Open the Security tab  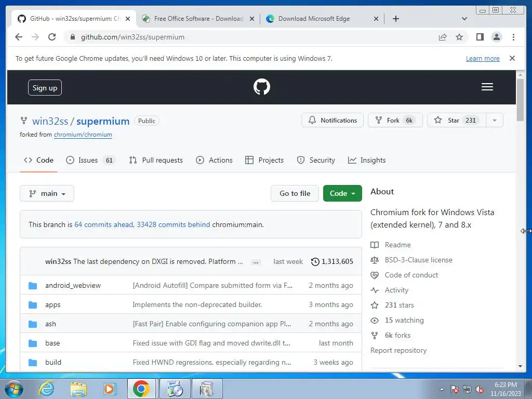coord(315,160)
